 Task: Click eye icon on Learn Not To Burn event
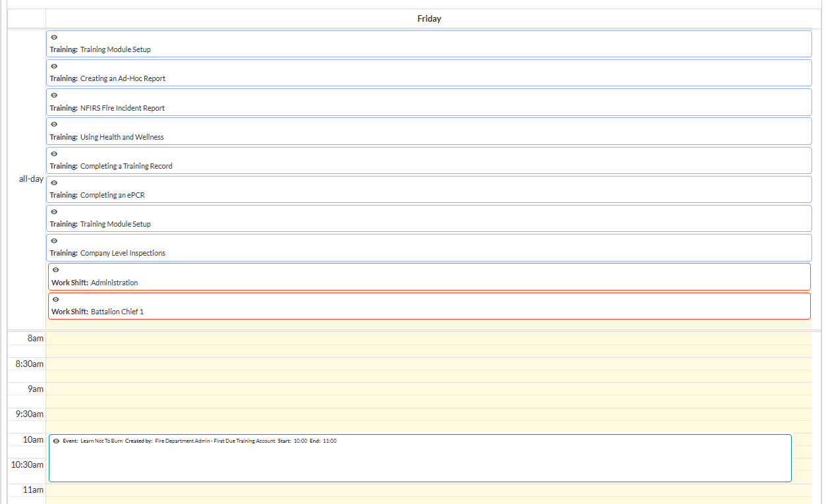[x=56, y=441]
